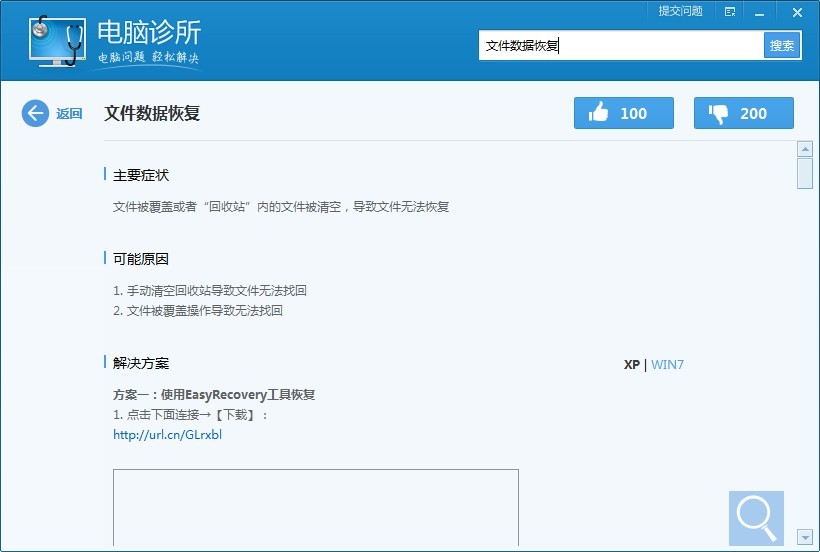820x552 pixels.
Task: Click the magnifier icon at bottom right
Action: [756, 517]
